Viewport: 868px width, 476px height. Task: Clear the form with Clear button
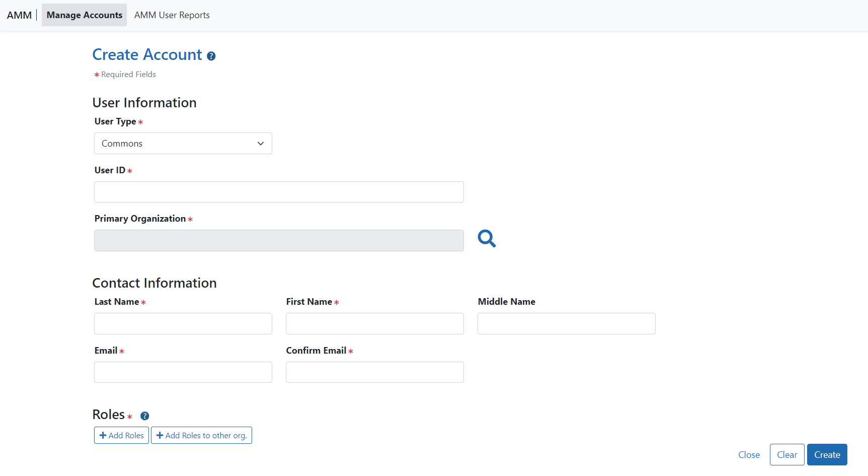point(787,455)
